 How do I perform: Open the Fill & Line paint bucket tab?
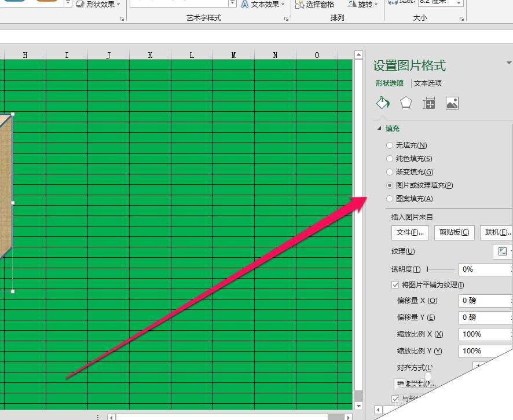(x=383, y=103)
